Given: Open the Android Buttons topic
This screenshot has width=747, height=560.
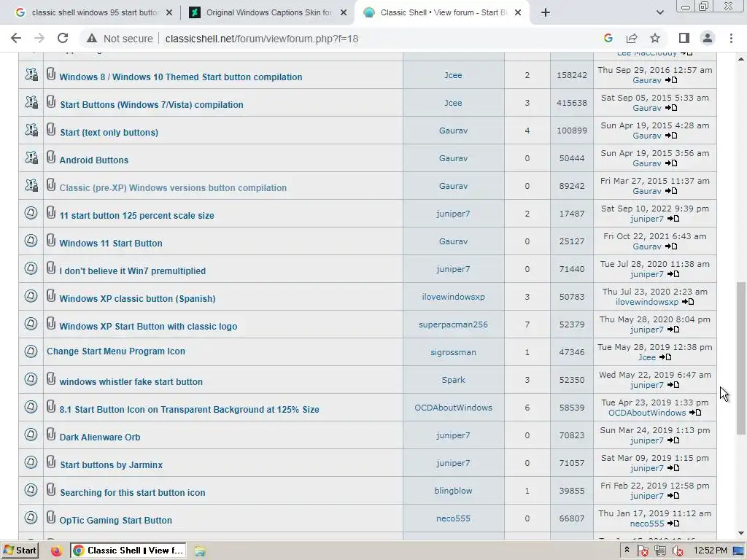Looking at the screenshot, I should coord(94,160).
